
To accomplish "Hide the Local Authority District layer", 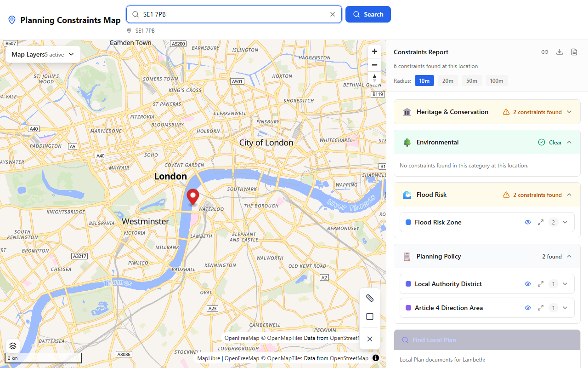I will point(528,284).
